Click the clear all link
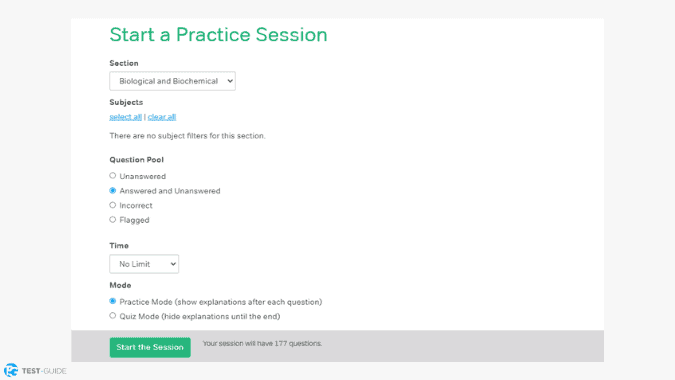The height and width of the screenshot is (380, 675). click(x=162, y=117)
